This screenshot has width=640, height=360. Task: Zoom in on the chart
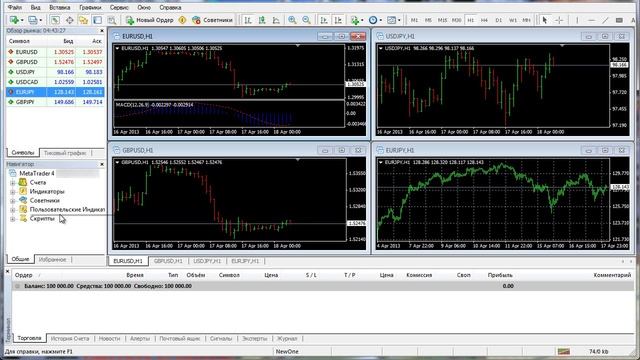coord(292,20)
